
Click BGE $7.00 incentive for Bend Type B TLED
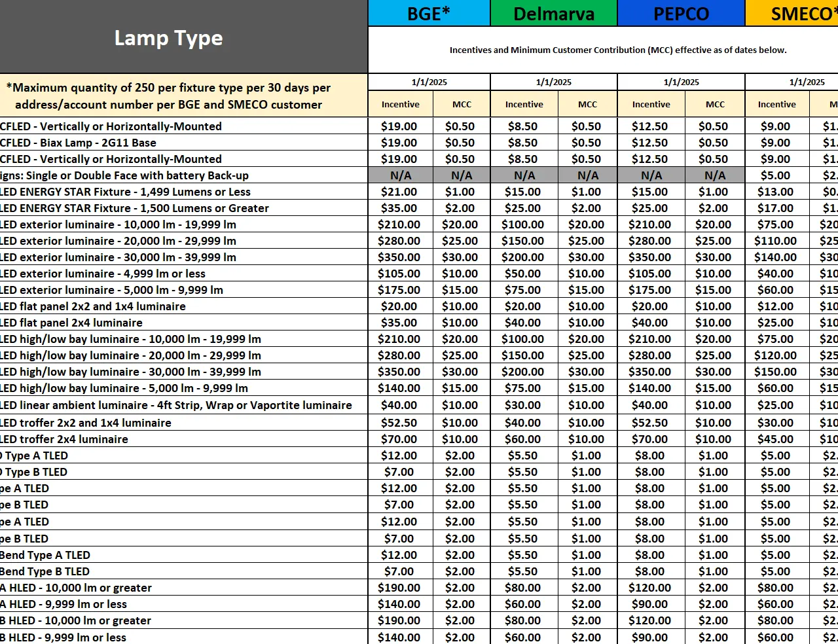399,571
